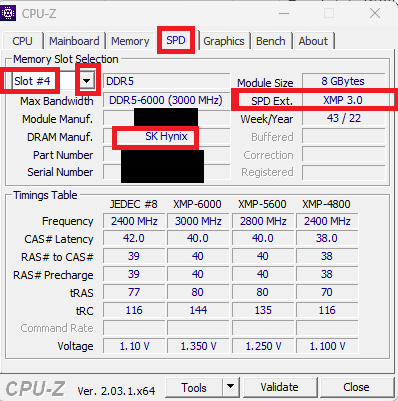Image resolution: width=398 pixels, height=401 pixels.
Task: Close the CPU-Z window with X
Action: pyautogui.click(x=375, y=13)
